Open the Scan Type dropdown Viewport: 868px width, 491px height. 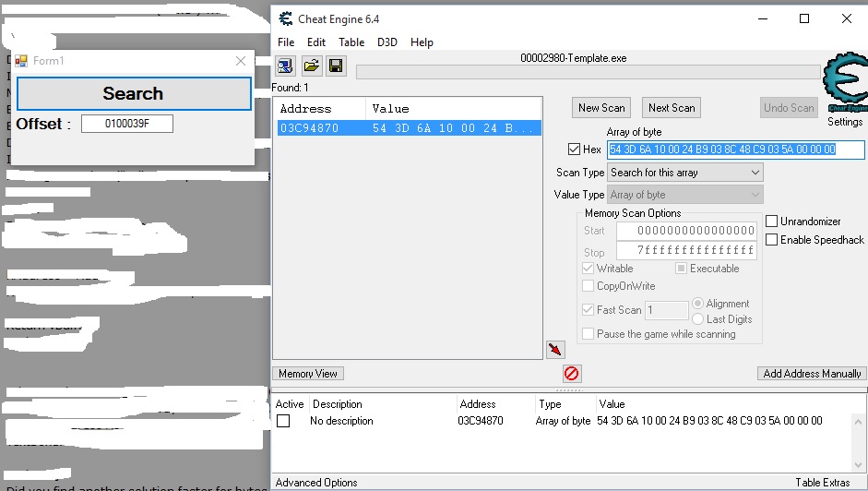pos(685,173)
